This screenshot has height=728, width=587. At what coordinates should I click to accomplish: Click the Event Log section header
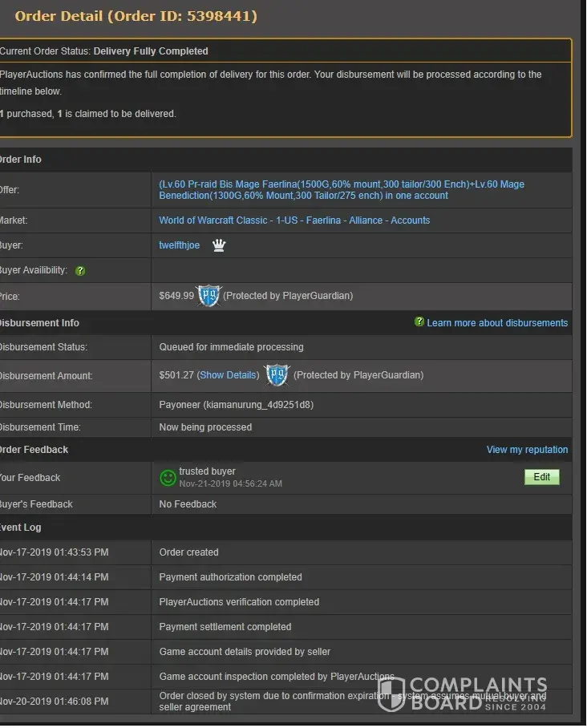click(21, 528)
